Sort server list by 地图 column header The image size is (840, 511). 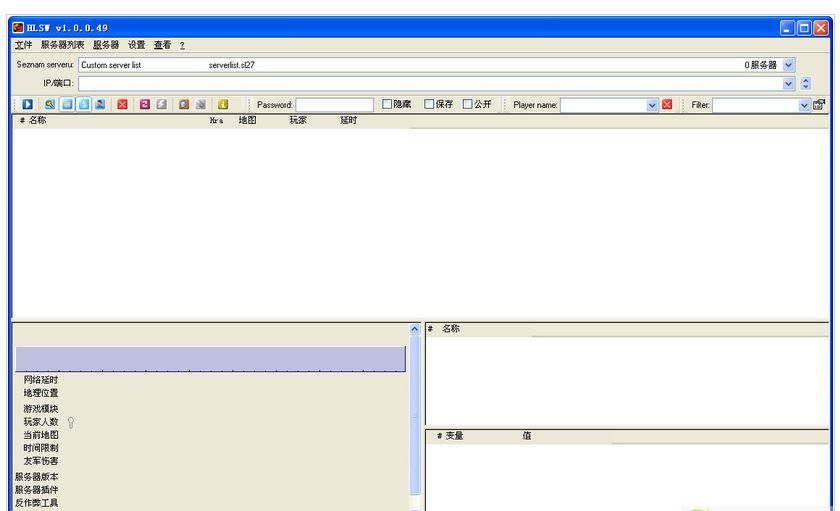coord(247,120)
